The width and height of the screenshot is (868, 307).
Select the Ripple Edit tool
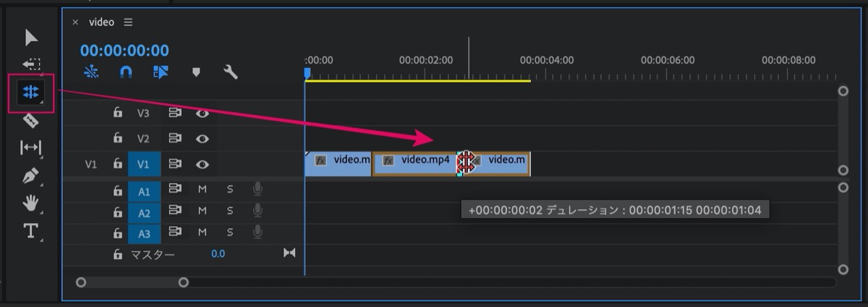tap(31, 92)
